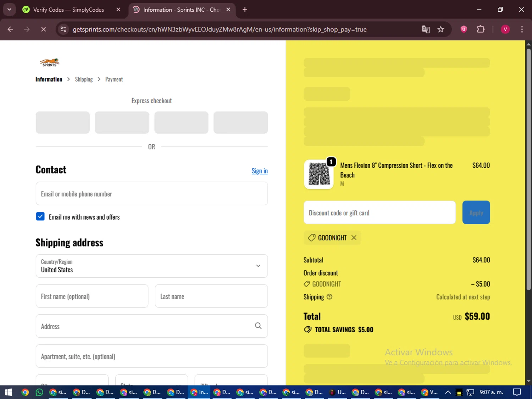Click the taskbar clock showing 9:07 a. m.
Image resolution: width=532 pixels, height=399 pixels.
coord(491,392)
